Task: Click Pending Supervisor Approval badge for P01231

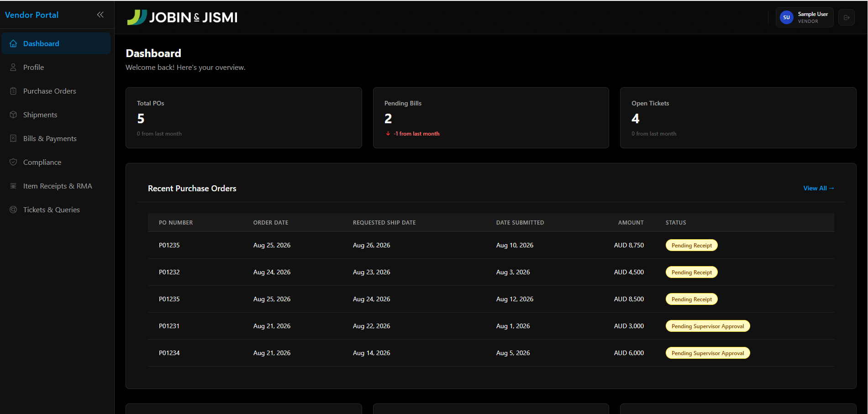Action: point(708,326)
